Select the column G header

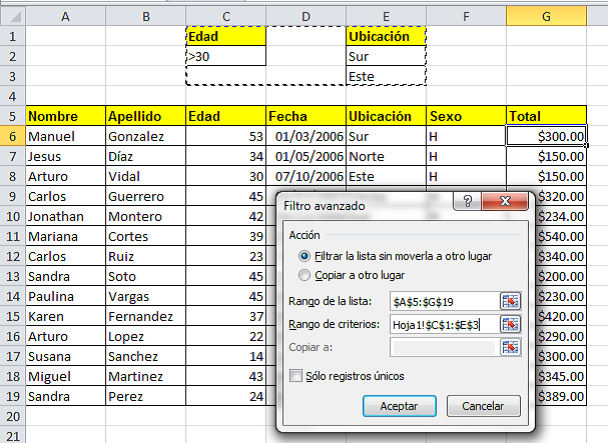[546, 16]
